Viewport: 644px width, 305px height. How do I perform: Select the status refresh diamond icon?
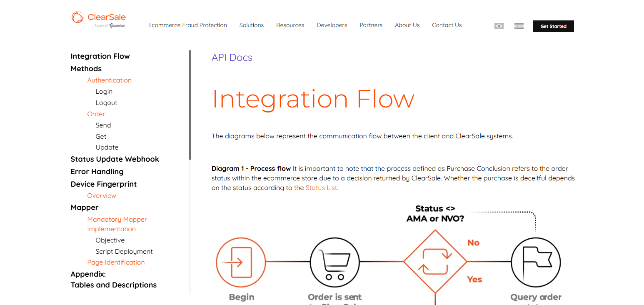click(x=435, y=262)
